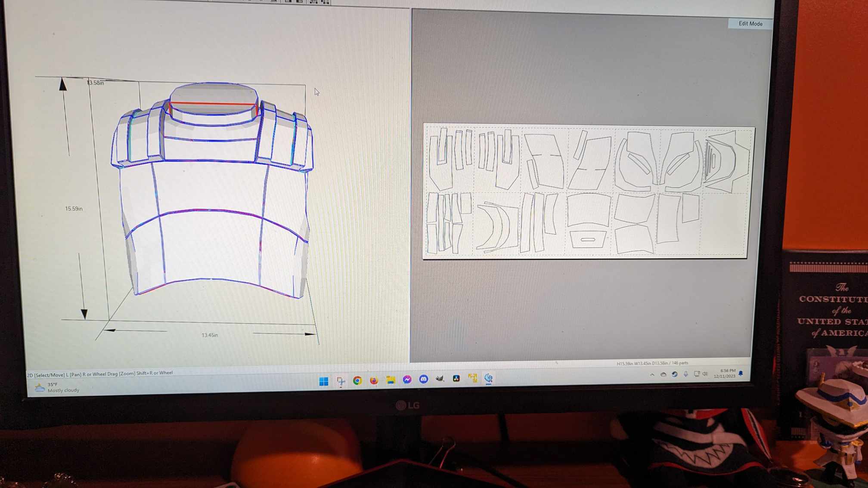The width and height of the screenshot is (868, 488).
Task: Open Google Chrome from the taskbar
Action: point(357,380)
